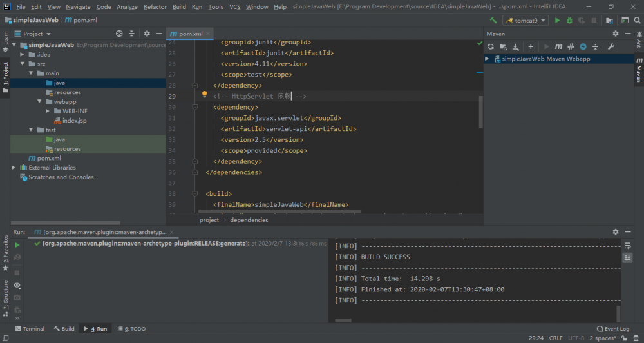Collapse the webapp folder
This screenshot has width=644, height=343.
tap(39, 102)
